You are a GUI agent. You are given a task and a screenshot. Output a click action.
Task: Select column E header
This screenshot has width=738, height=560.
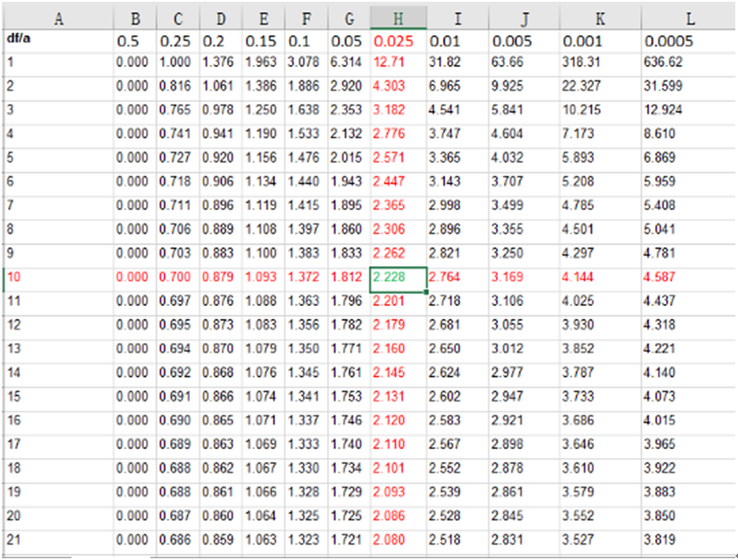click(263, 19)
